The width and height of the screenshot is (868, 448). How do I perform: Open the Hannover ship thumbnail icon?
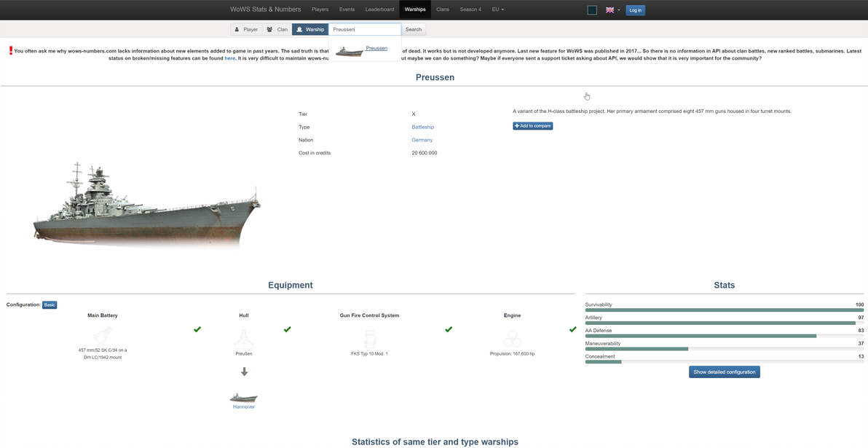[x=244, y=398]
